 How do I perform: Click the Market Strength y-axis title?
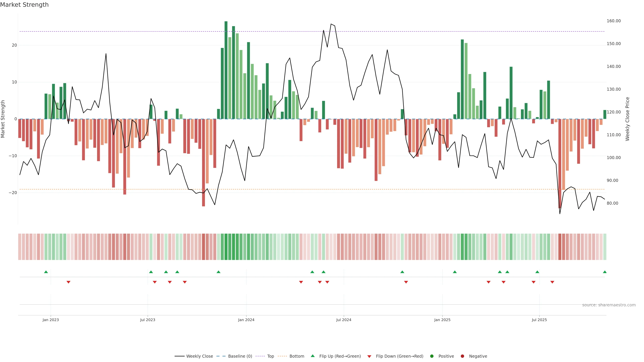(3, 119)
